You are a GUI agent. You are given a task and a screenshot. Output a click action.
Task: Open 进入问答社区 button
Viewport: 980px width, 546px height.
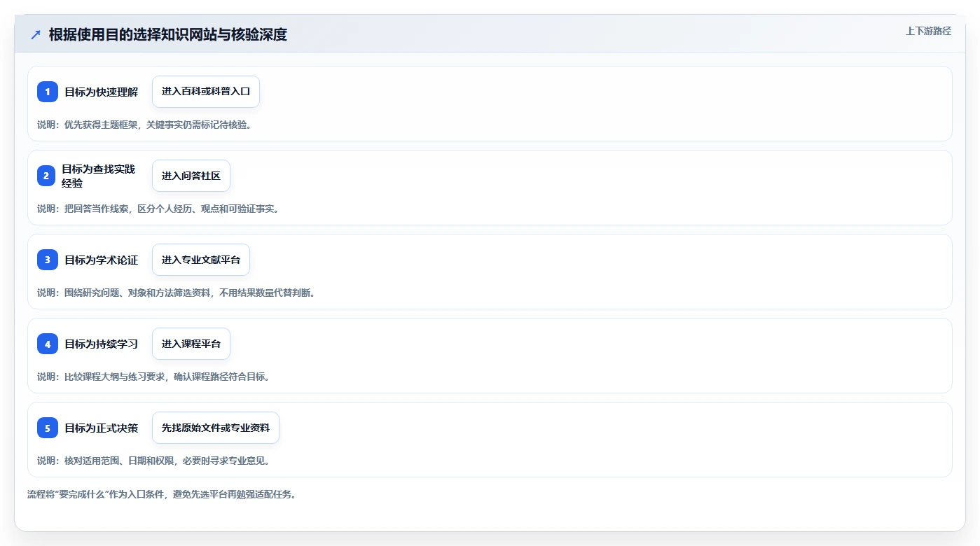click(191, 176)
